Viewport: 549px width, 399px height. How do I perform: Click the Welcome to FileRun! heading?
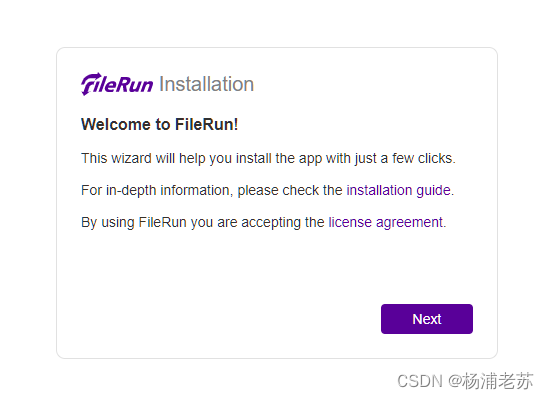[x=160, y=125]
